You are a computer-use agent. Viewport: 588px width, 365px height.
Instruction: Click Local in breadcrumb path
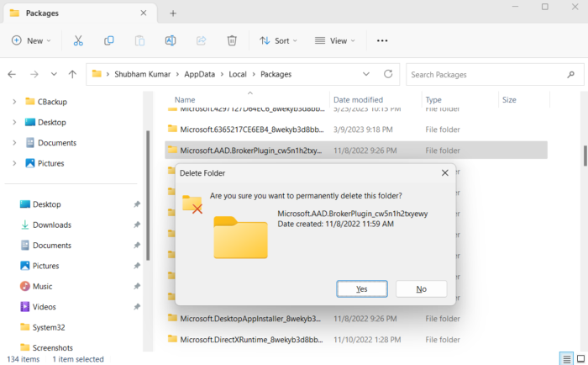tap(238, 74)
